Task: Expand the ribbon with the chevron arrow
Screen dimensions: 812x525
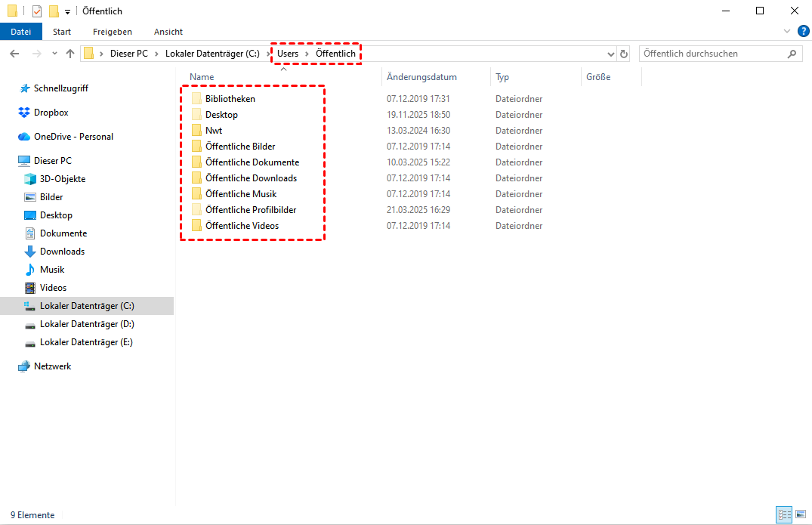Action: tap(787, 31)
